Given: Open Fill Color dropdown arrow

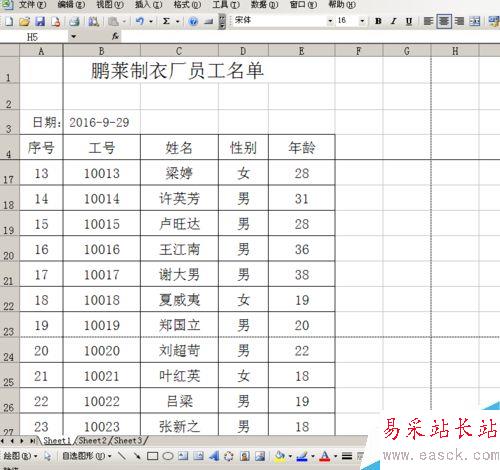Looking at the screenshot, I should tap(290, 456).
